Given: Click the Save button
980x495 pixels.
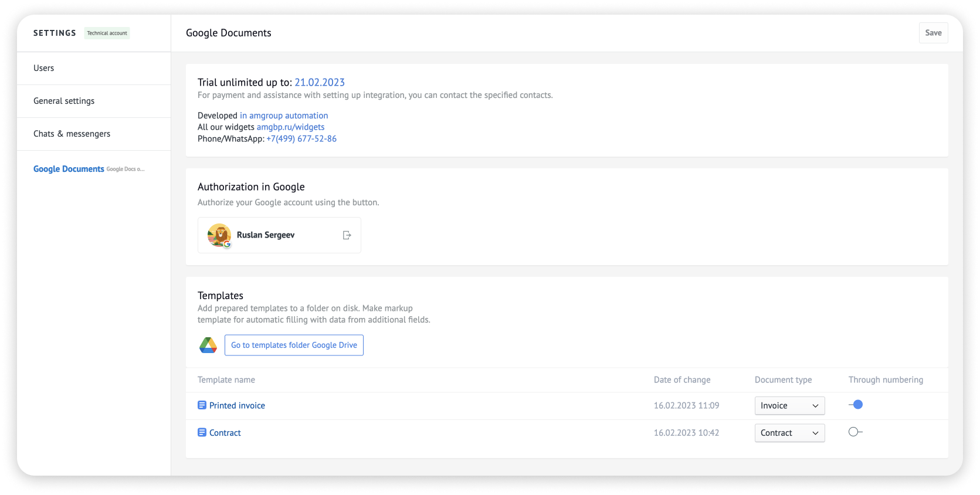Looking at the screenshot, I should tap(933, 33).
